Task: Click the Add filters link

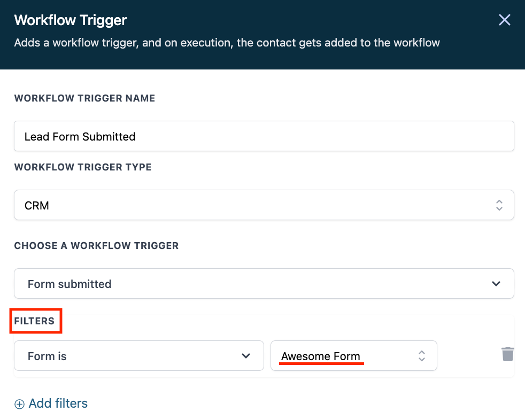Action: coord(58,403)
